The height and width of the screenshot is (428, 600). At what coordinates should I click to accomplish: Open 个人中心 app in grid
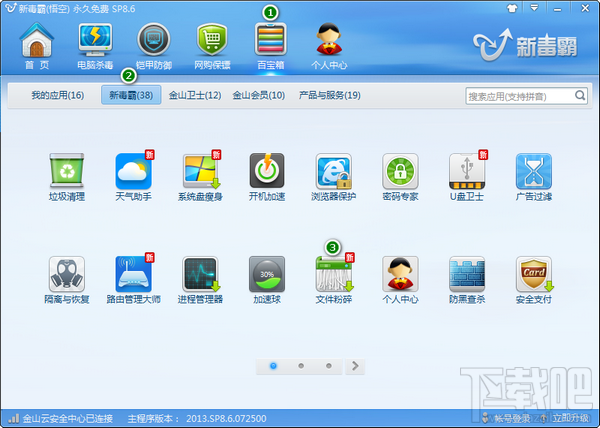click(400, 280)
